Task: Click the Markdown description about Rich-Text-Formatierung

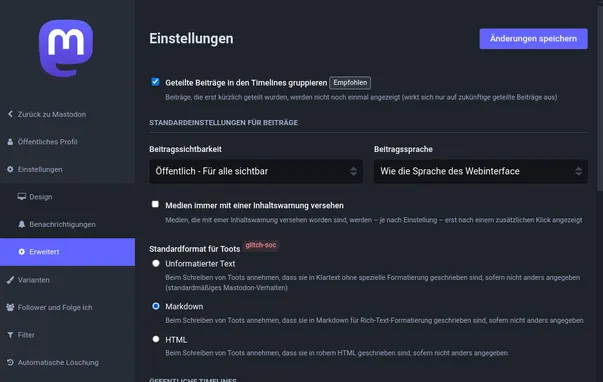Action: coord(374,320)
